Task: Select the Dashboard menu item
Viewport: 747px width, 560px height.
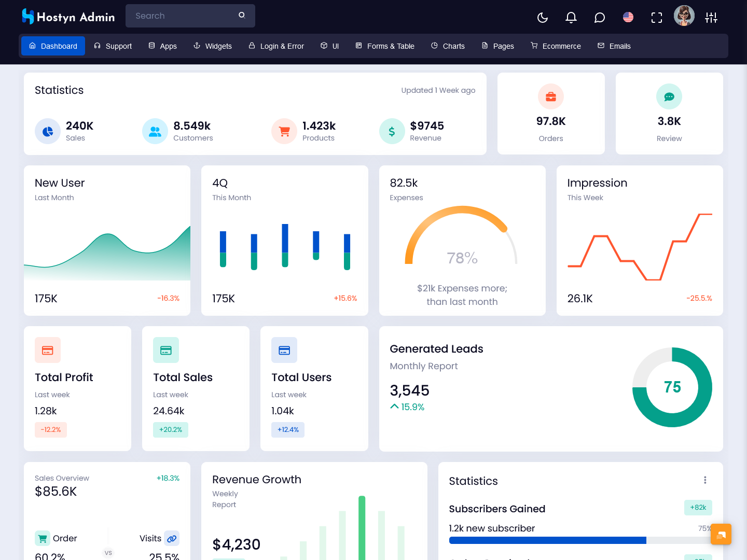Action: pyautogui.click(x=53, y=46)
